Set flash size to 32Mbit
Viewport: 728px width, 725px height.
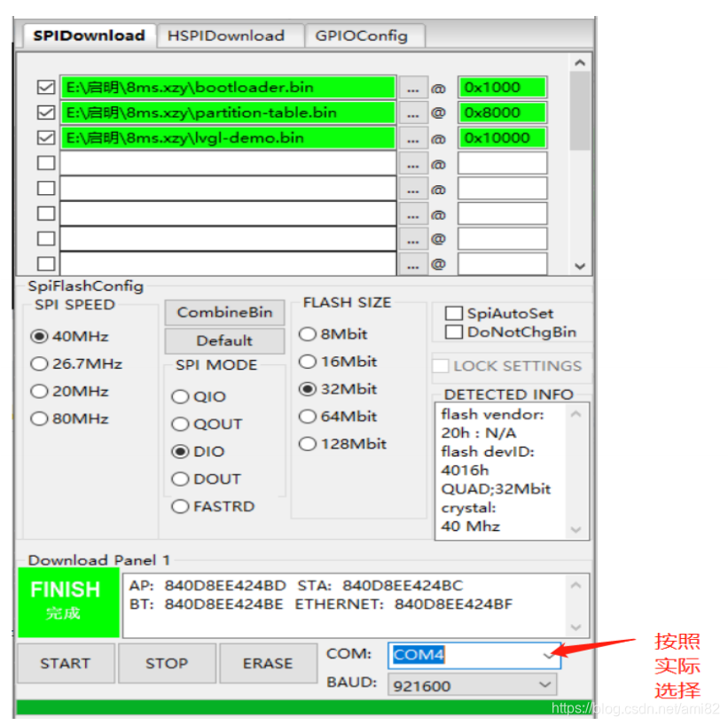[338, 388]
